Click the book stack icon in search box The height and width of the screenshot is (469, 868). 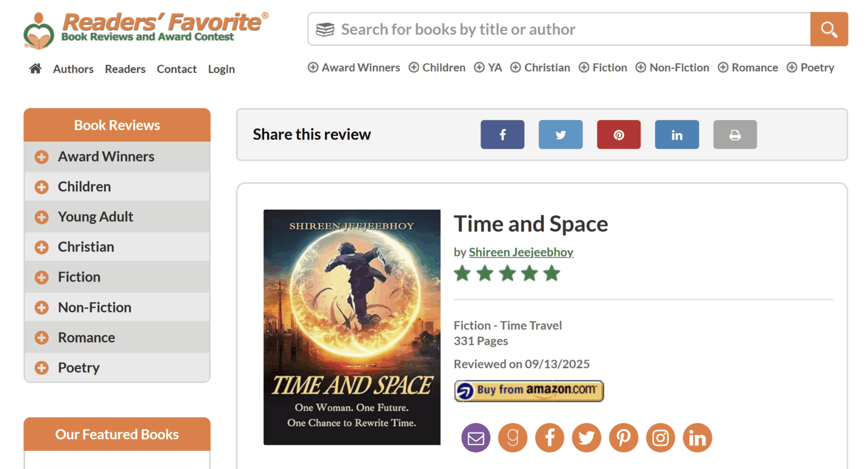click(x=325, y=29)
